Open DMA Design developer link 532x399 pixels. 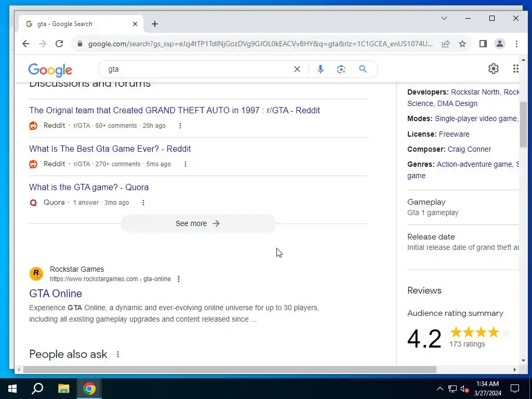[457, 103]
